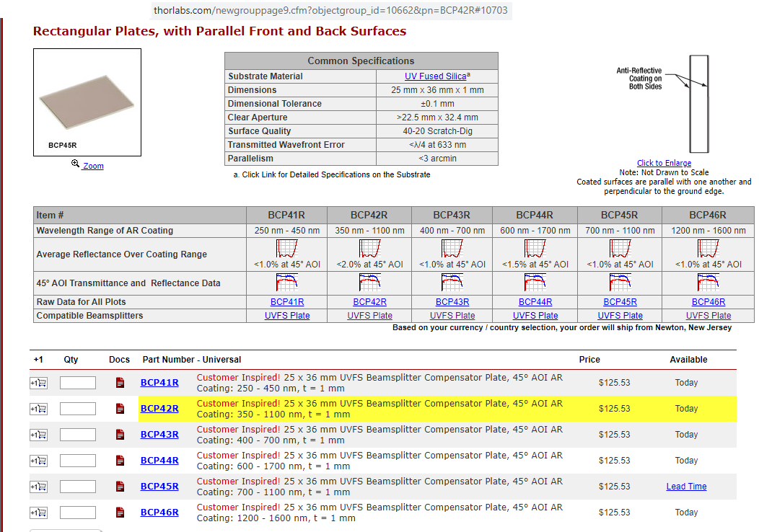
Task: Open UVFS Plate link in BCP42R column
Action: click(x=370, y=316)
